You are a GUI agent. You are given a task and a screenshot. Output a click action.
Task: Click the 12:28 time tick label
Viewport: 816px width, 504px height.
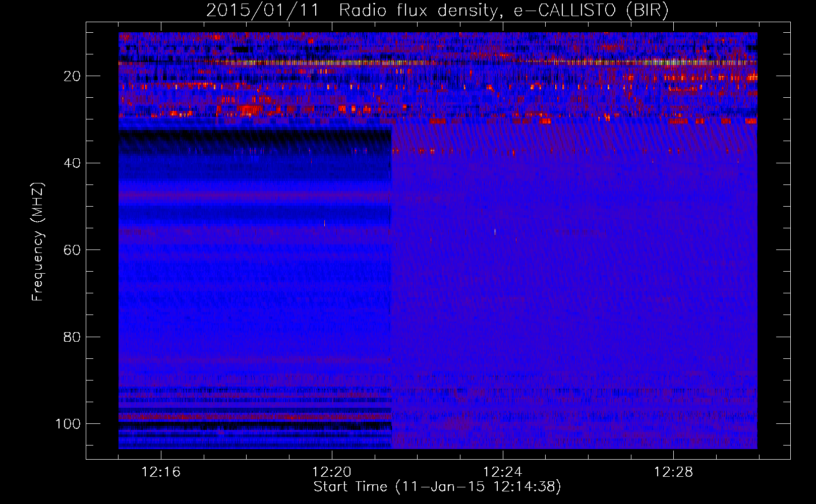click(x=674, y=472)
